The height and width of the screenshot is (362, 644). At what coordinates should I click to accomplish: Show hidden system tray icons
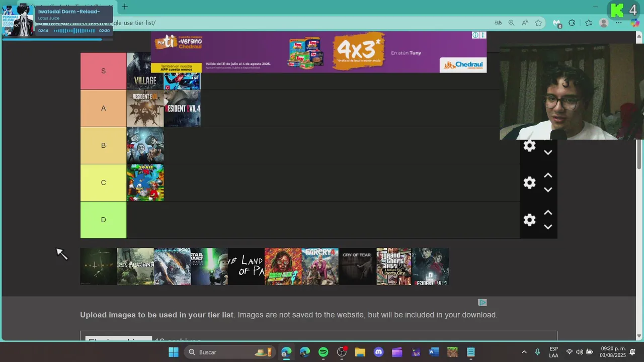524,352
